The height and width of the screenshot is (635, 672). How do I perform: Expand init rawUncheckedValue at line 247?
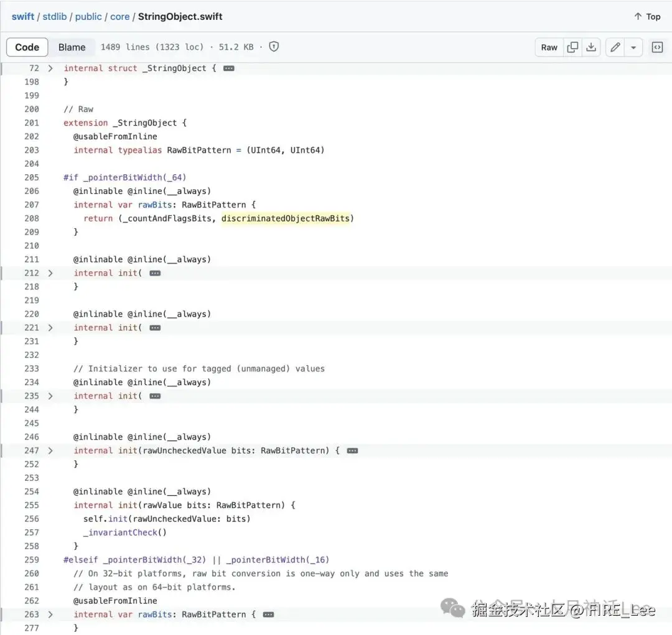pyautogui.click(x=50, y=451)
